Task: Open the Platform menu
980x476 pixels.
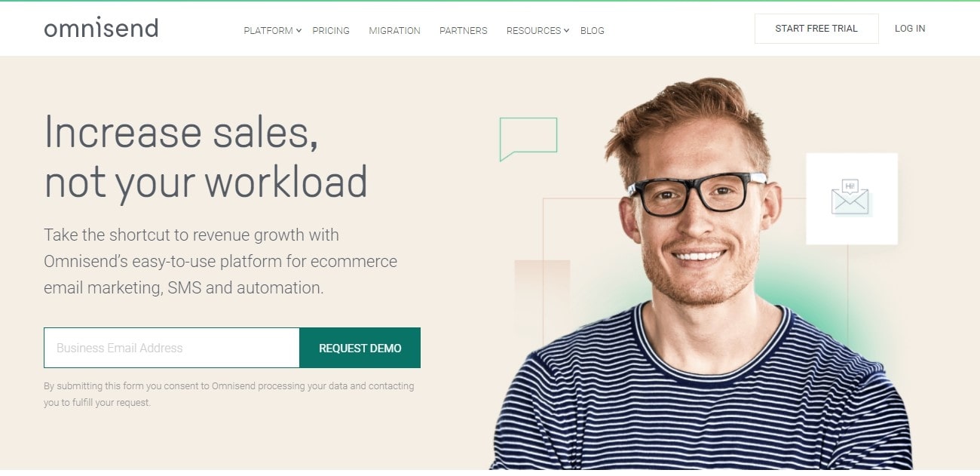Action: (268, 31)
